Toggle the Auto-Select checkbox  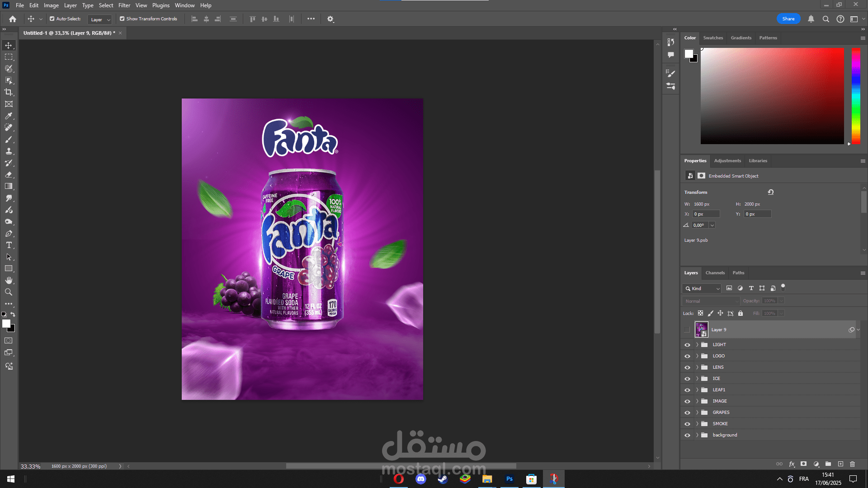pos(52,19)
